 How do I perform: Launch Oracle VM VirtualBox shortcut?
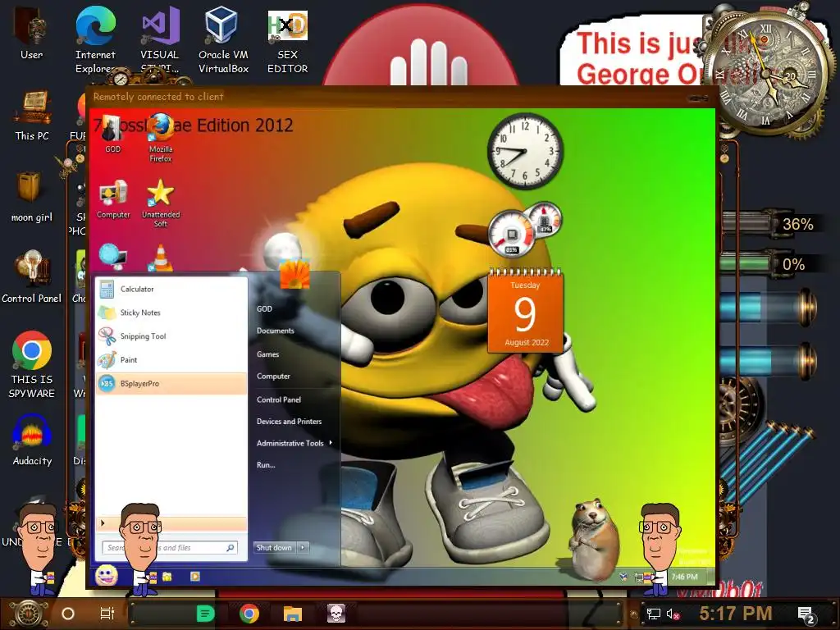tap(223, 40)
